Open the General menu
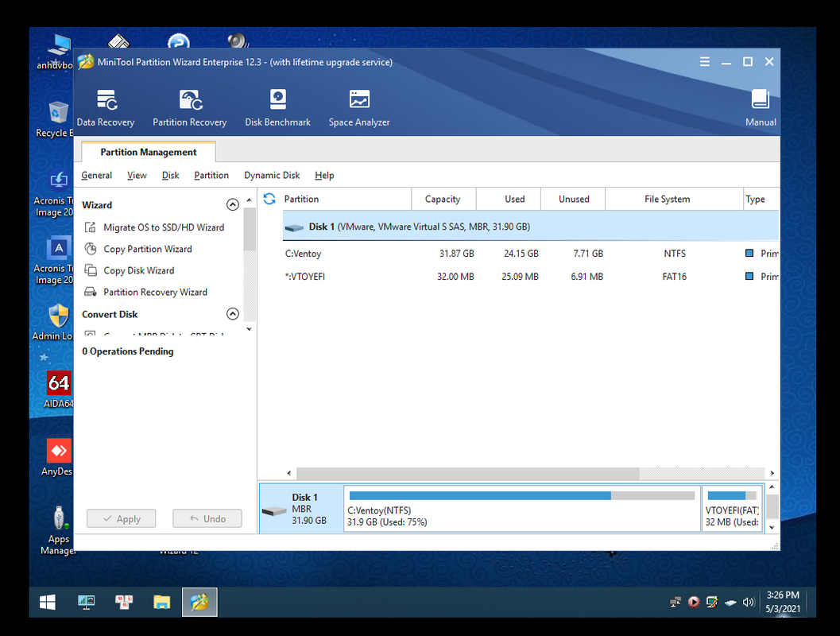 [x=96, y=175]
